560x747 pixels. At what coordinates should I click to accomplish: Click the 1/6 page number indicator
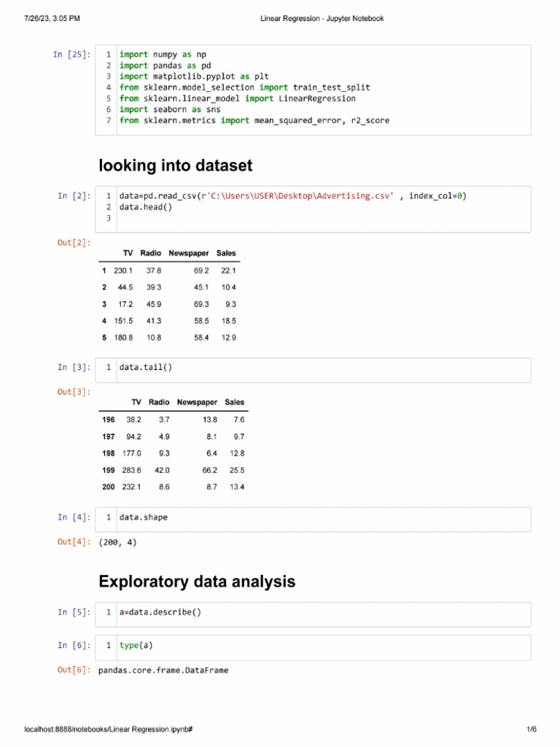(x=531, y=729)
